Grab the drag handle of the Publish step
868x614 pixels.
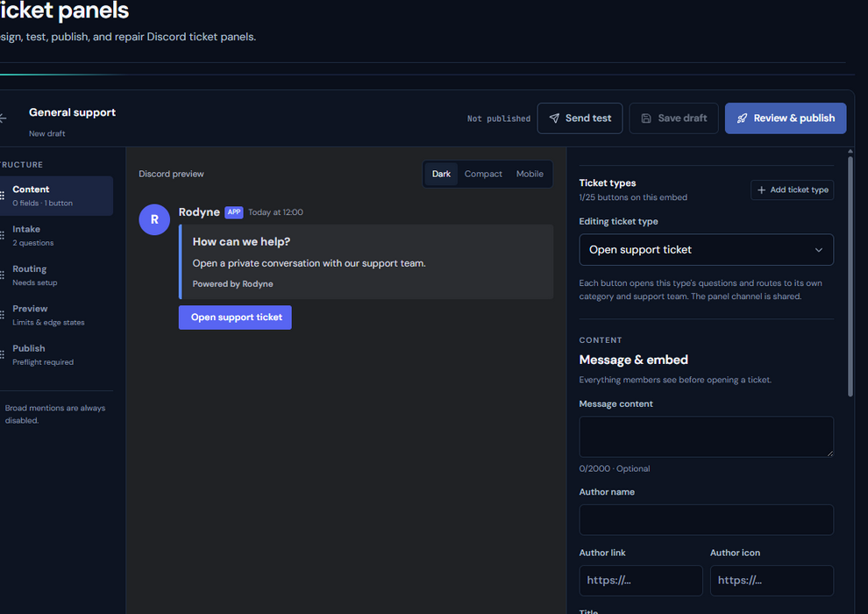click(x=3, y=355)
